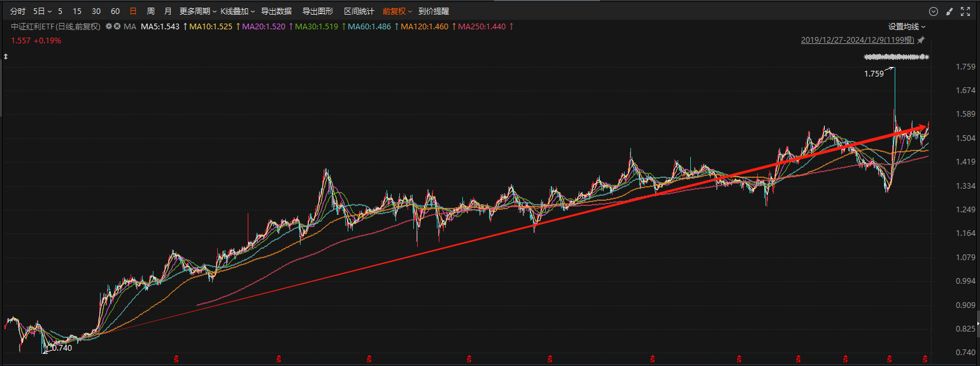
Task: Select the drawing brush tool
Action: coord(949,11)
